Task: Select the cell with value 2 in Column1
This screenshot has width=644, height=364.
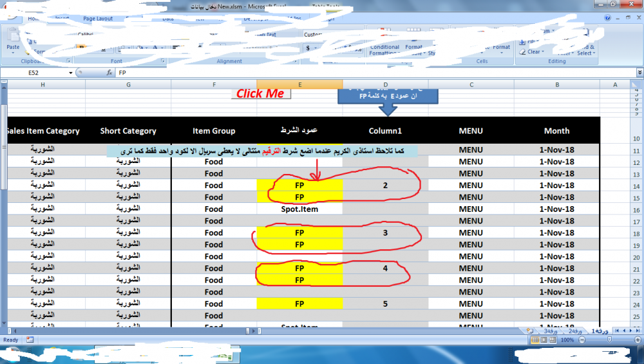Action: pyautogui.click(x=385, y=186)
